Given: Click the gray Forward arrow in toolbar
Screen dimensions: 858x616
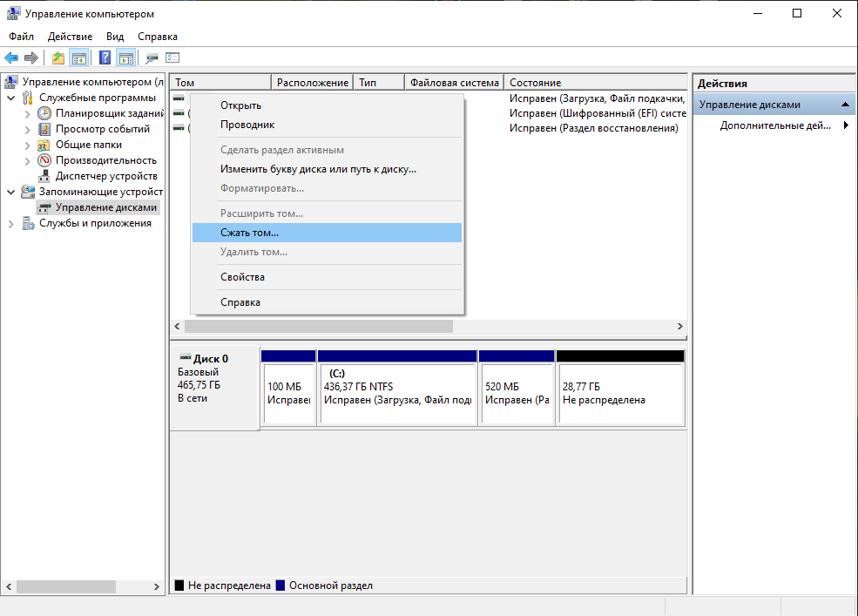Looking at the screenshot, I should 31,58.
